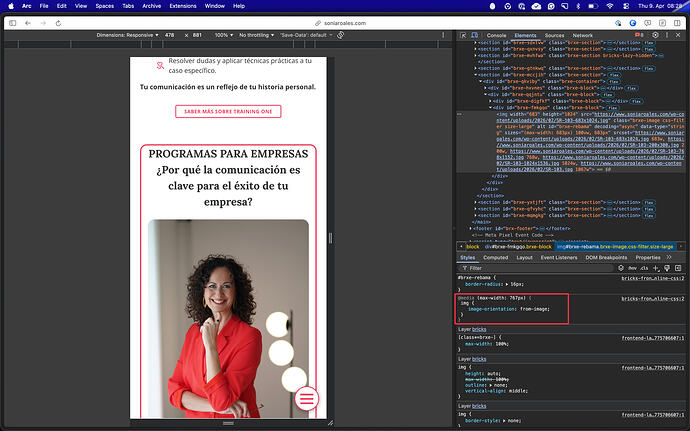Toggle the :hov element state button
The width and height of the screenshot is (690, 431).
point(632,268)
